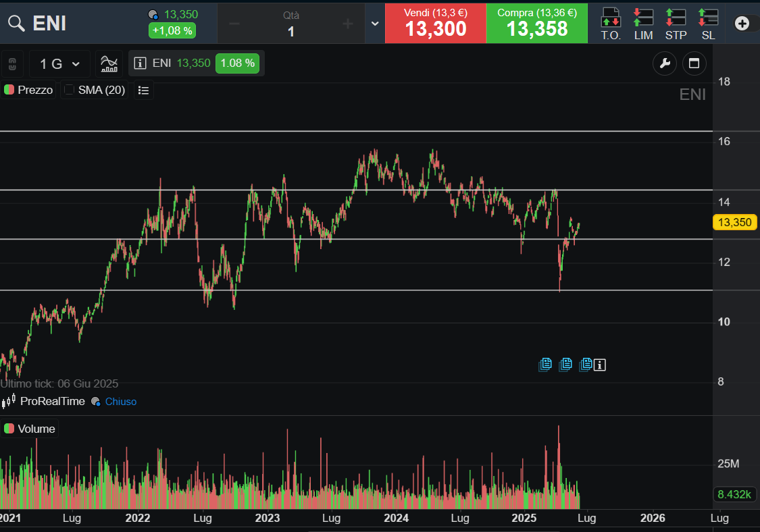Click the chart link chain icon
Screen dimensions: 760x532
point(11,64)
